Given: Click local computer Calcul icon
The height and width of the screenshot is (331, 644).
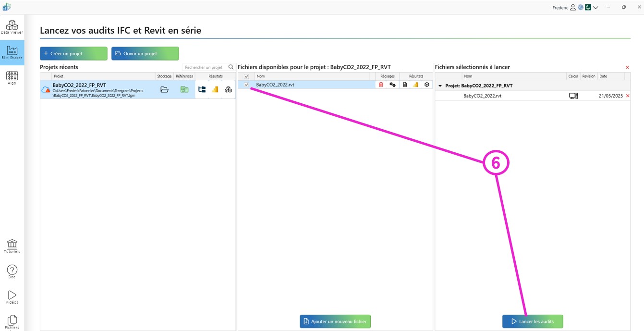Looking at the screenshot, I should (573, 96).
